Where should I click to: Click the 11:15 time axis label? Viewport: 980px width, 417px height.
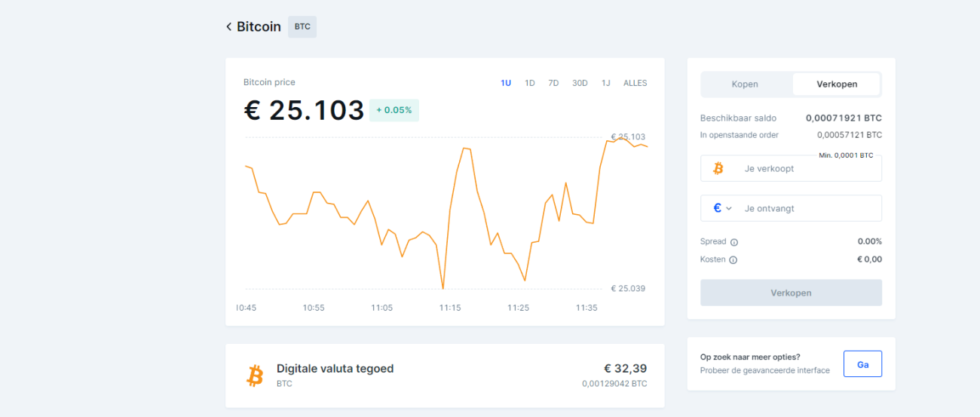pos(450,308)
